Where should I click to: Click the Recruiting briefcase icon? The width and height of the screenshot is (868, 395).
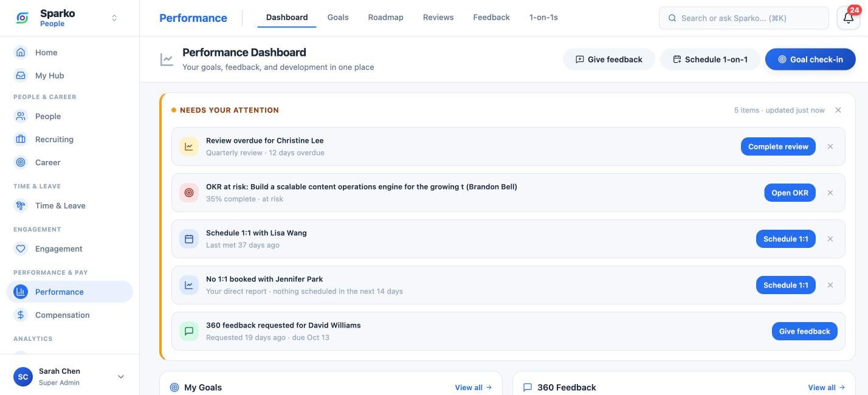click(x=21, y=139)
